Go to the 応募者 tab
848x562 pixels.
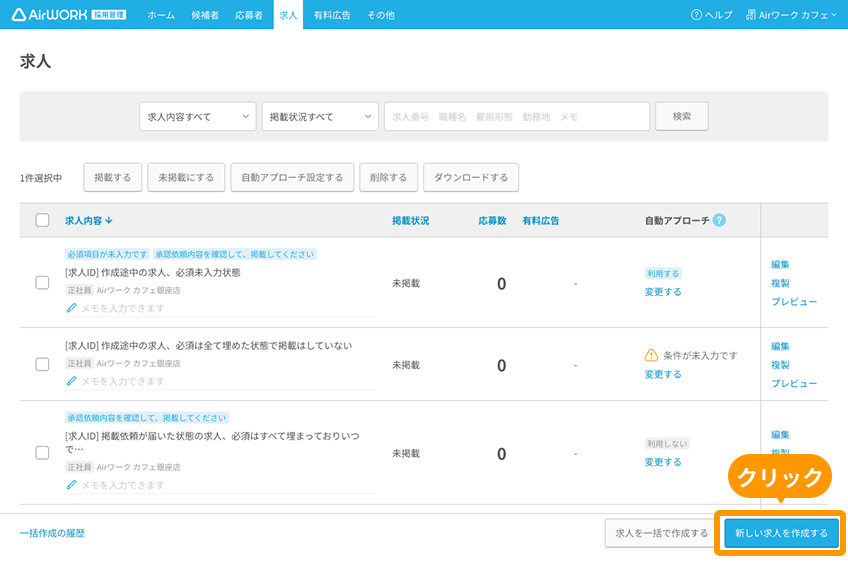click(249, 15)
